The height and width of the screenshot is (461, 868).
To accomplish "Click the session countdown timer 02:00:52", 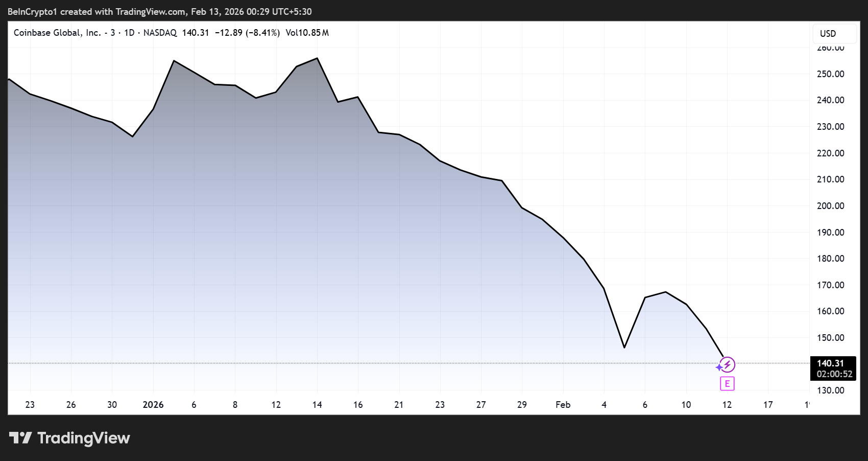I will pyautogui.click(x=834, y=374).
